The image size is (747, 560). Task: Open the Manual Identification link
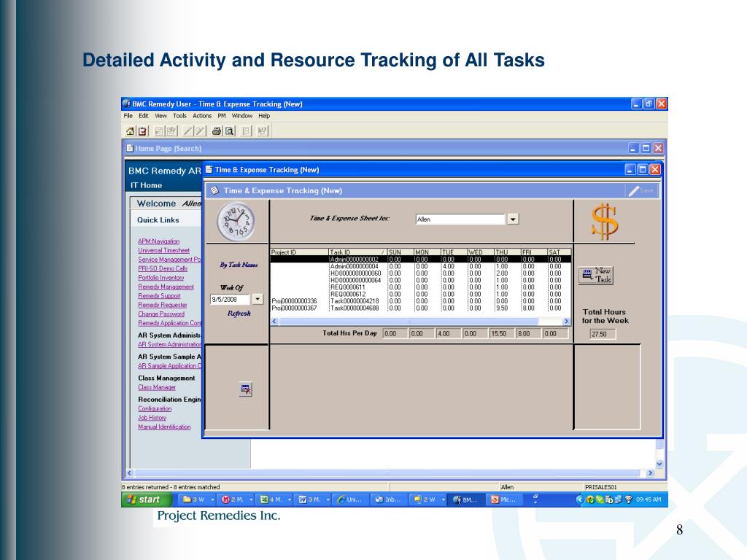pyautogui.click(x=164, y=427)
